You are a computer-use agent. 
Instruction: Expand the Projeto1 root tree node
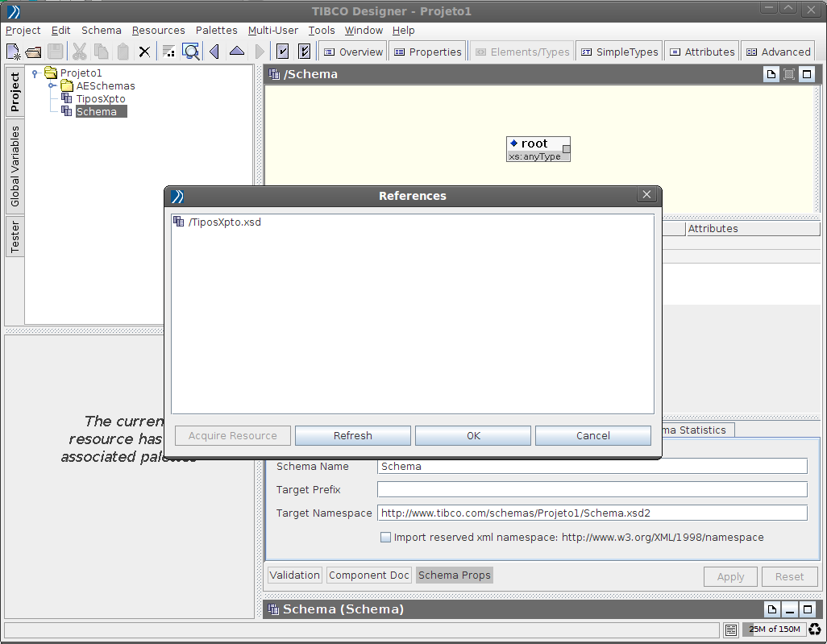pyautogui.click(x=35, y=73)
